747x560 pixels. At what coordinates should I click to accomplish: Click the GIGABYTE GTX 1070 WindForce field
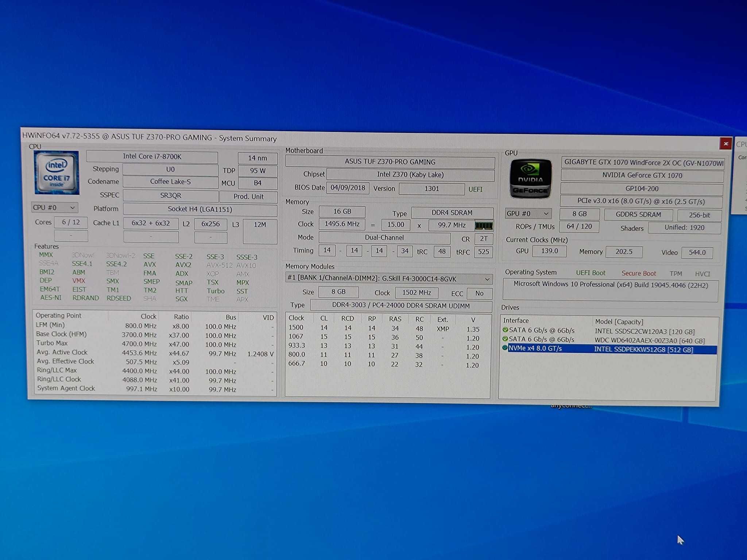pyautogui.click(x=643, y=163)
